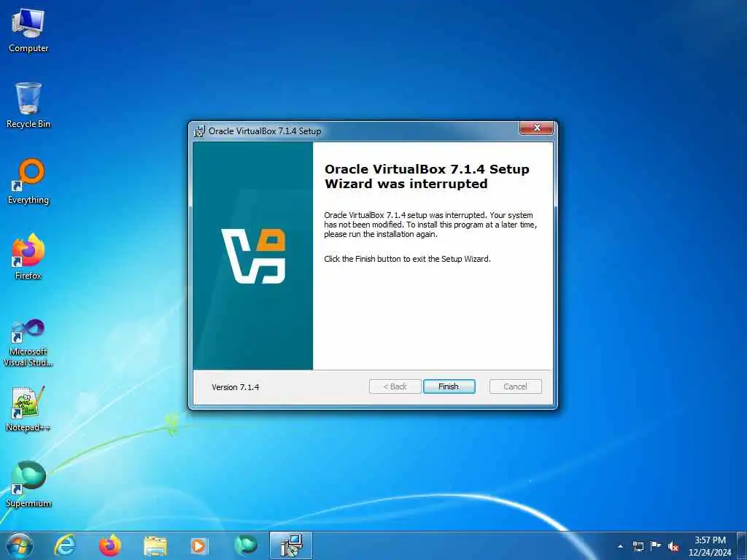Open the Action Center flag icon
The image size is (747, 560).
point(656,546)
